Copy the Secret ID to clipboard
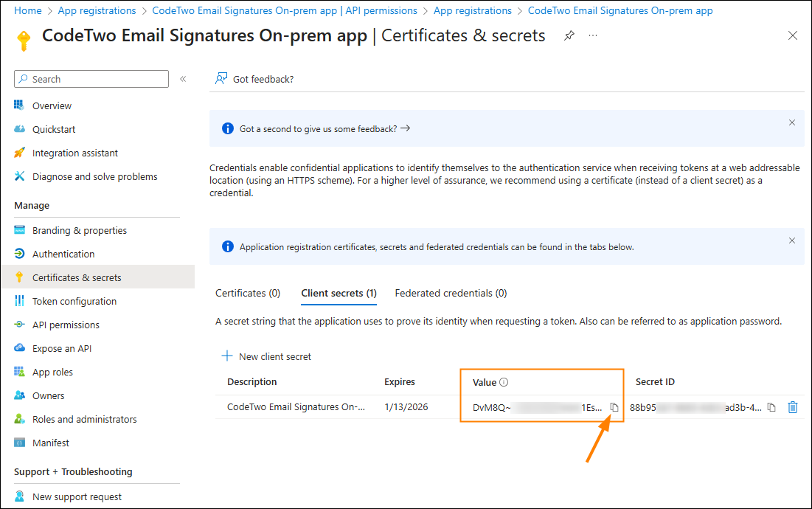 [771, 407]
